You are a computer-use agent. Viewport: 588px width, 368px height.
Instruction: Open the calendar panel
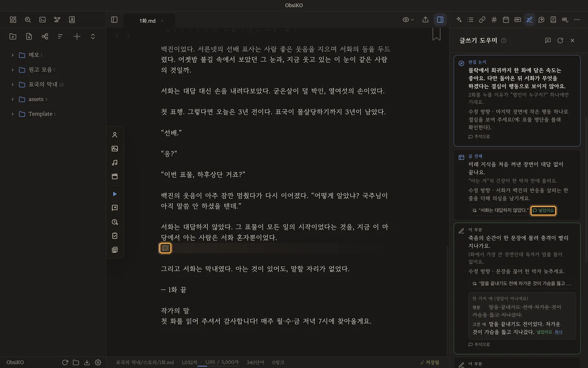[506, 20]
